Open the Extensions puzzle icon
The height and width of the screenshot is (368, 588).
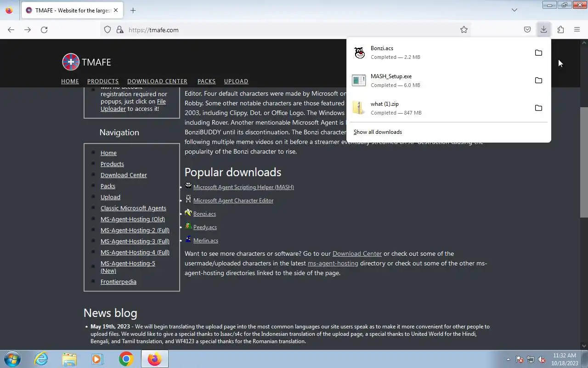[560, 29]
